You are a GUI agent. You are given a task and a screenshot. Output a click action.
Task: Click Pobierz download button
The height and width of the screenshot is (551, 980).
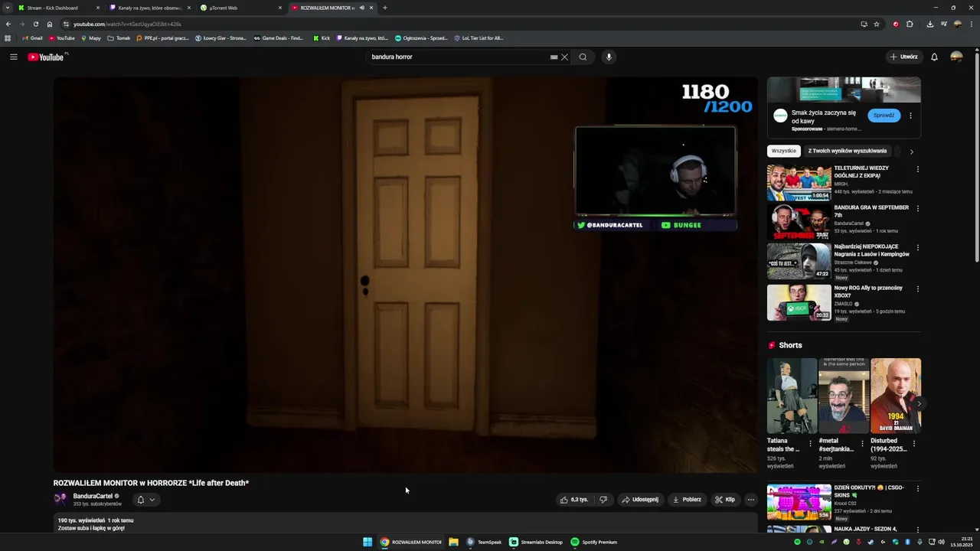click(x=687, y=500)
